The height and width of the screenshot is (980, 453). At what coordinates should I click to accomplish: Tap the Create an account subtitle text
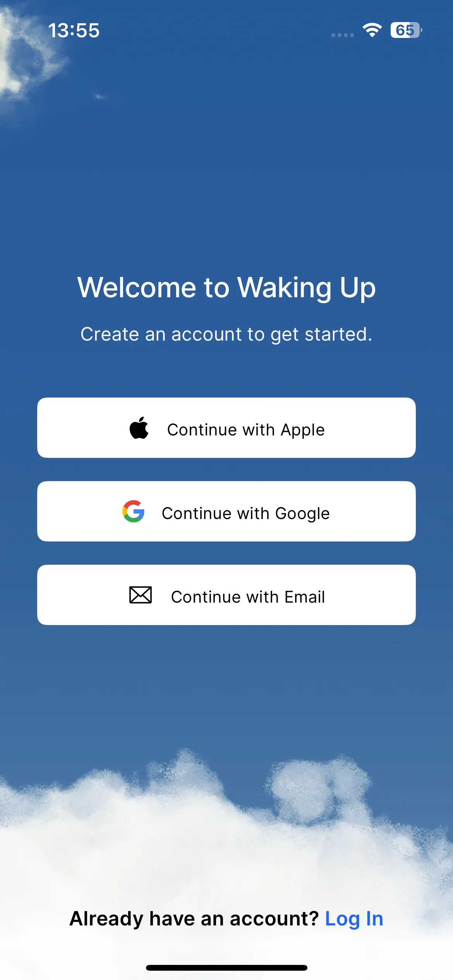coord(226,334)
